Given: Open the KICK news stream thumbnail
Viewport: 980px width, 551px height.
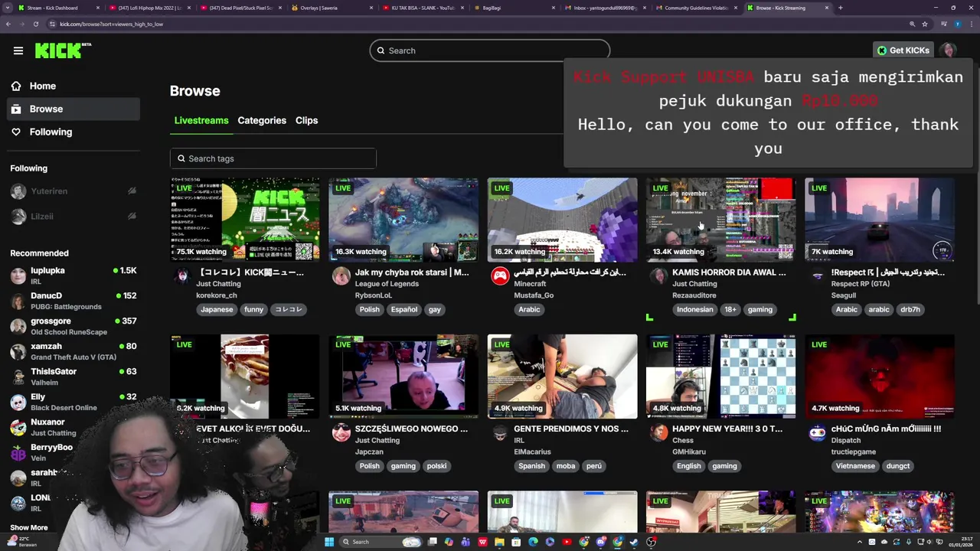Looking at the screenshot, I should click(x=244, y=220).
